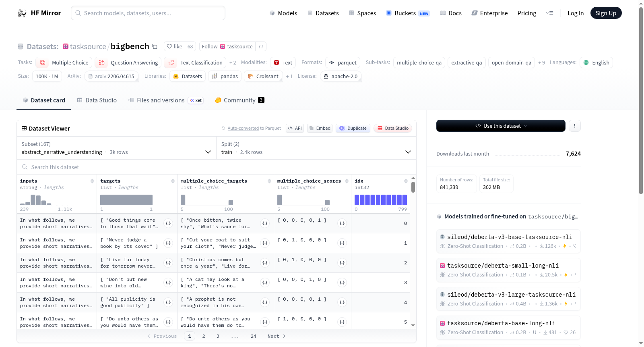Expand targets cell "All publicity is" JSON icon
This screenshot has width=644, height=347.
168,302
